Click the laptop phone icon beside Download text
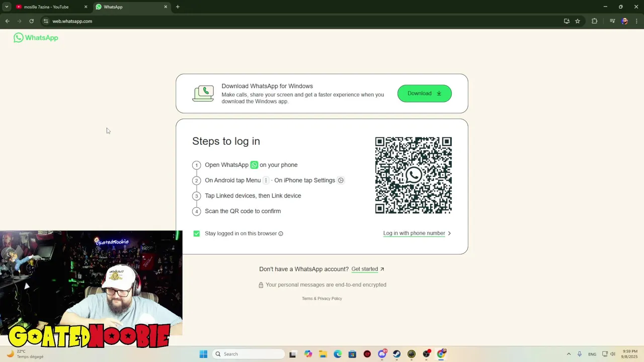The width and height of the screenshot is (644, 362). tap(203, 94)
